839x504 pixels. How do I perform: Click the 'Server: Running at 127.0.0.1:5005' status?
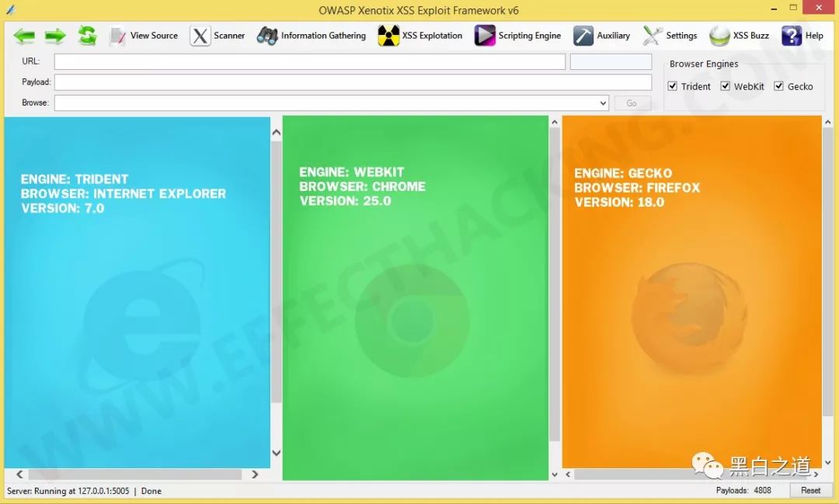[x=68, y=491]
